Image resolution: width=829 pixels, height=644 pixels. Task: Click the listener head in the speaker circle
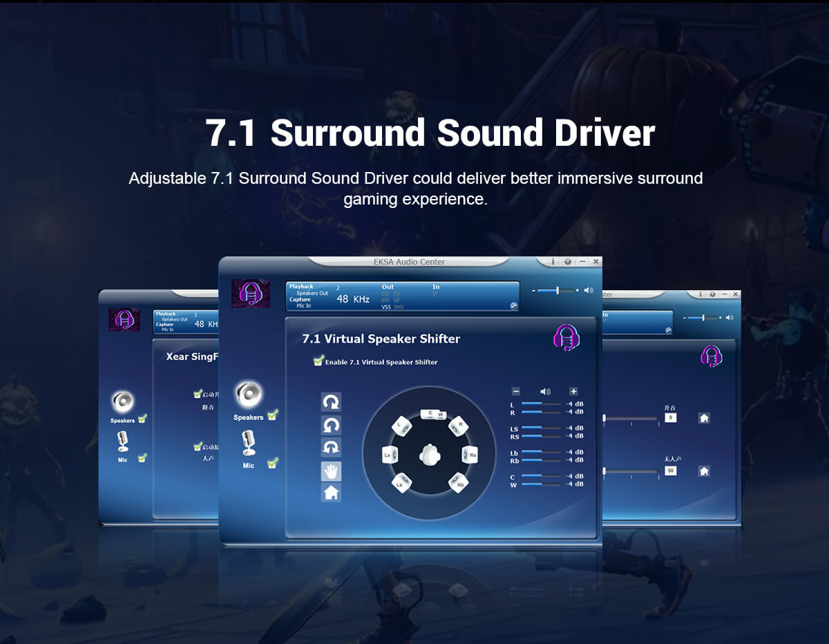430,455
